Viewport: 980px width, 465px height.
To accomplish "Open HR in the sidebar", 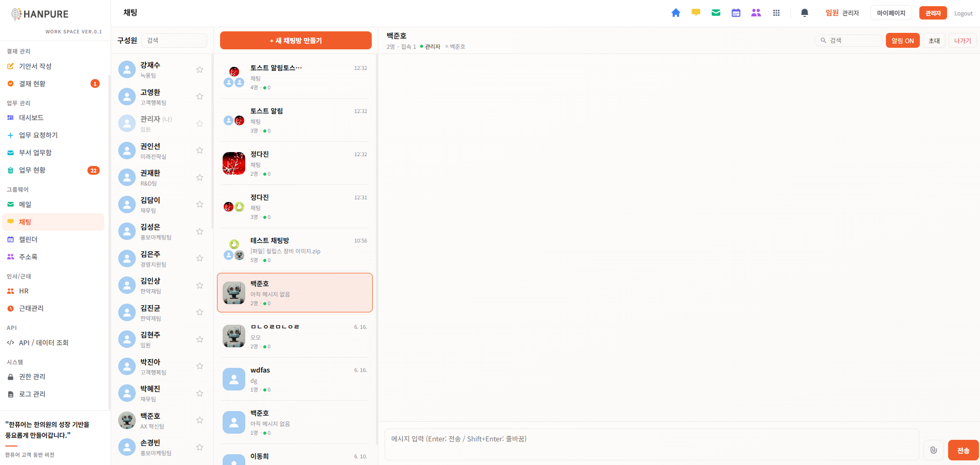I will click(x=53, y=291).
